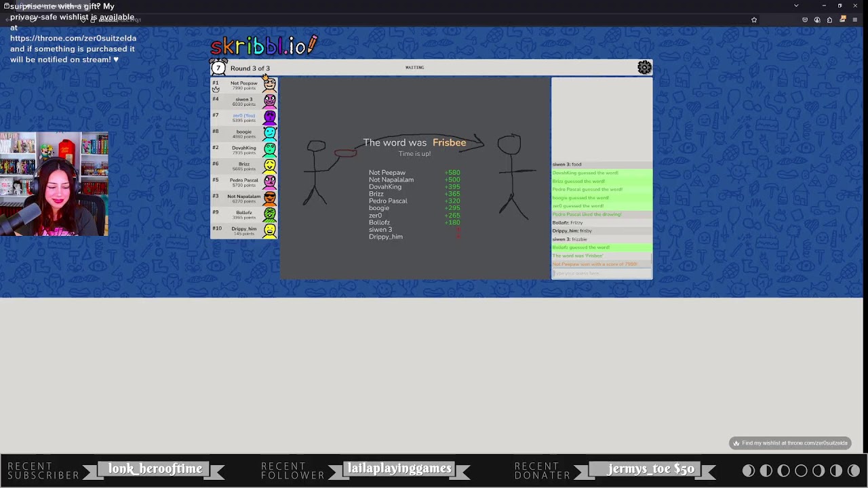Select Pedro Pascal's pink avatar

270,182
